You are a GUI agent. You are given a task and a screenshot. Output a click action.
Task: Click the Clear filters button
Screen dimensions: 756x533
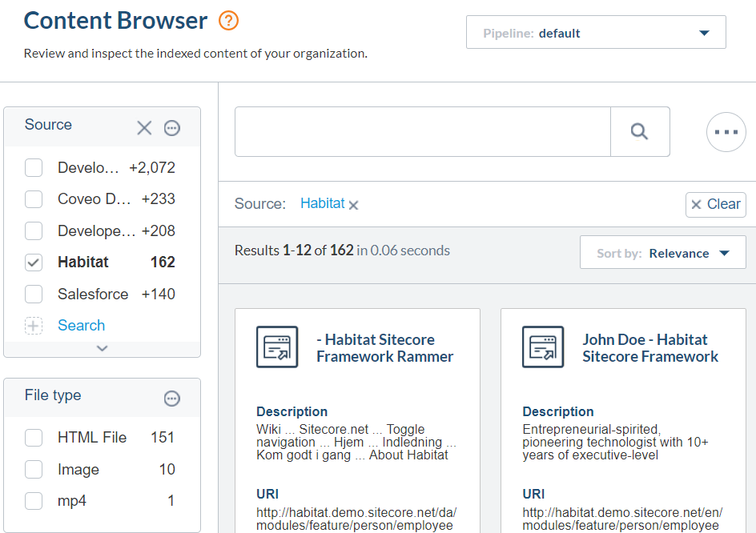click(715, 204)
